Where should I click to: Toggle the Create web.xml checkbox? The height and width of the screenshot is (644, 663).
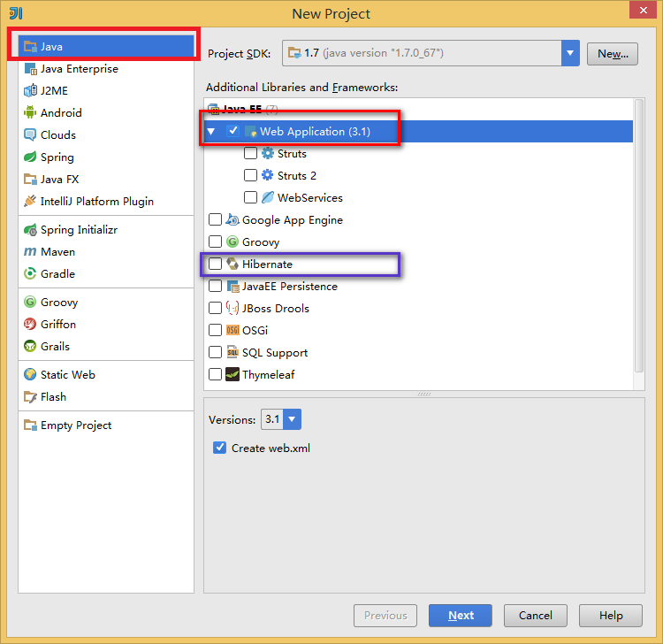point(219,448)
